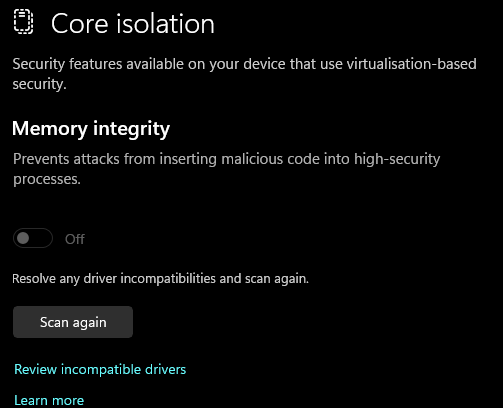503x408 pixels.
Task: Click the text about virtualisation-based security
Action: point(244,74)
